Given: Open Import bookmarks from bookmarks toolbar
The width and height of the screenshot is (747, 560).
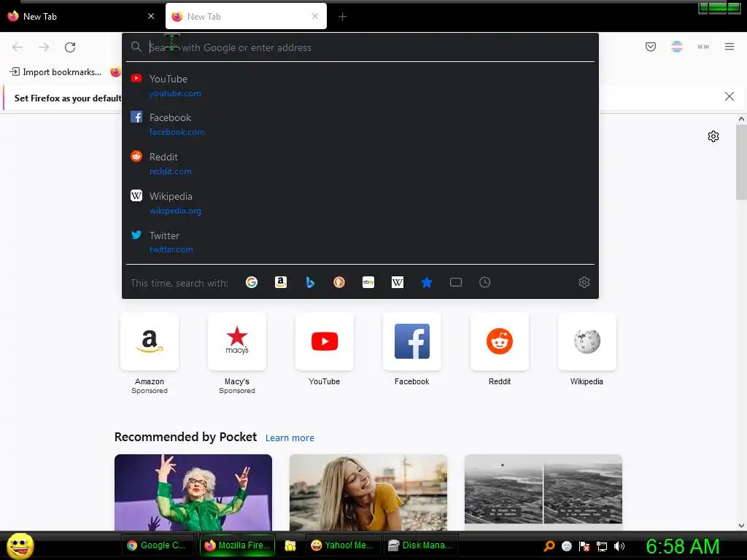Looking at the screenshot, I should click(x=55, y=72).
